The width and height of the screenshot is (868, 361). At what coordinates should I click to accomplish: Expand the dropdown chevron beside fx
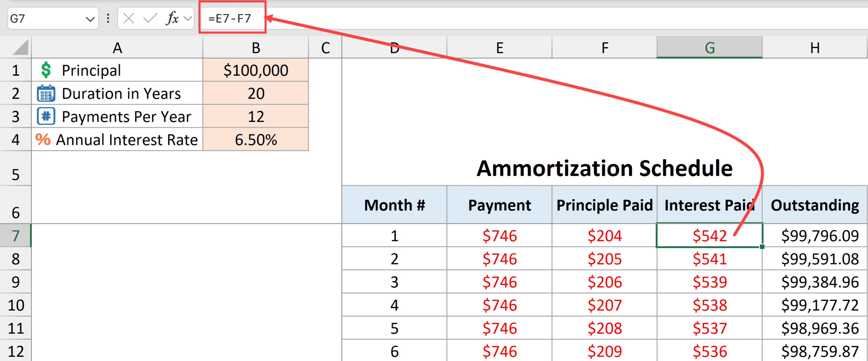click(x=188, y=19)
